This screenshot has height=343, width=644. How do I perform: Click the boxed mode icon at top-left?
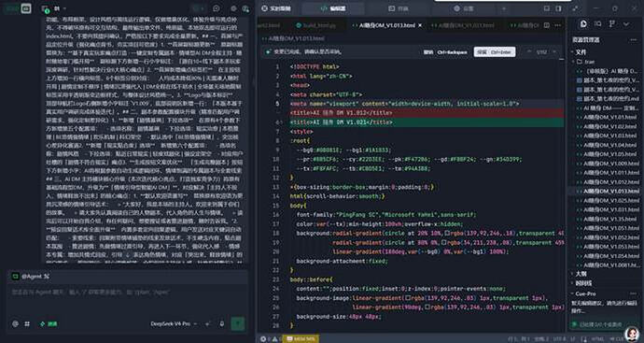click(x=26, y=8)
